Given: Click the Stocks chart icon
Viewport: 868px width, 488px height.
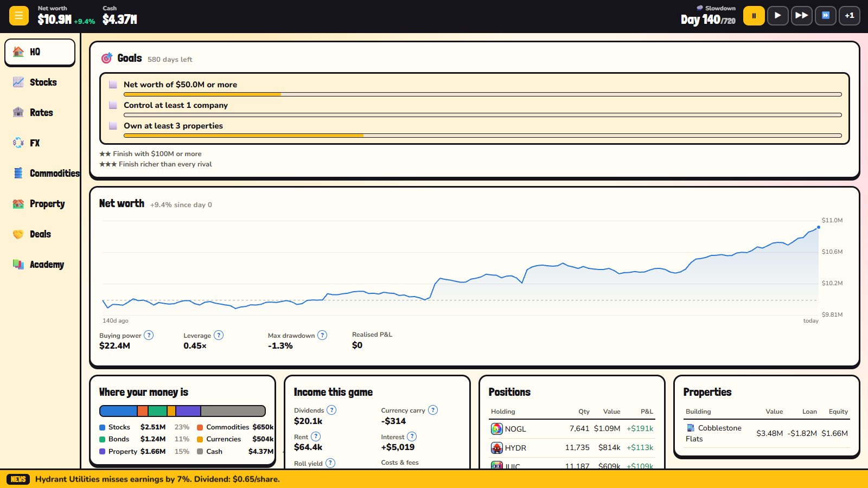Looking at the screenshot, I should coord(18,82).
